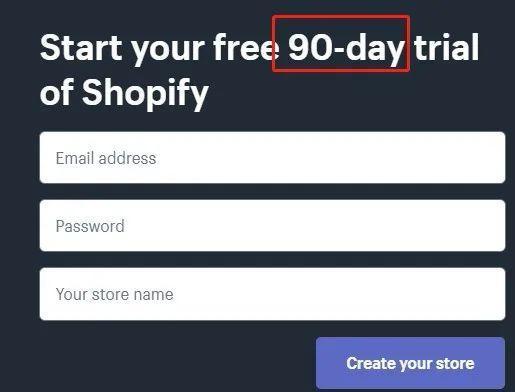The height and width of the screenshot is (392, 515).
Task: Click the Email address input field
Action: point(272,157)
